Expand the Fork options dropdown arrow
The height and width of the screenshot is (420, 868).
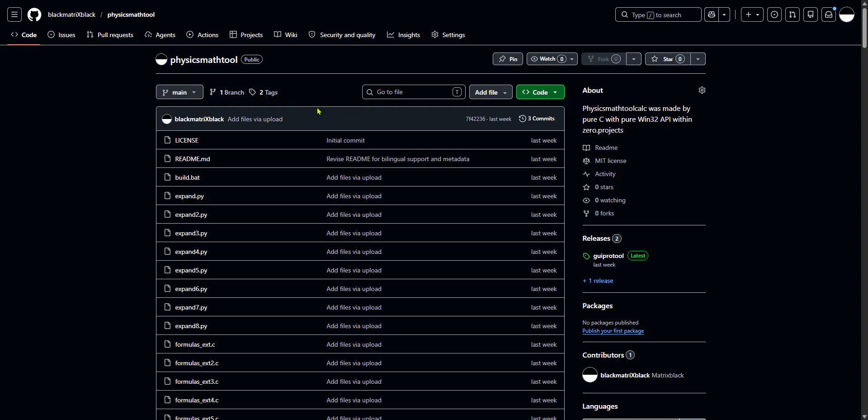click(x=634, y=59)
